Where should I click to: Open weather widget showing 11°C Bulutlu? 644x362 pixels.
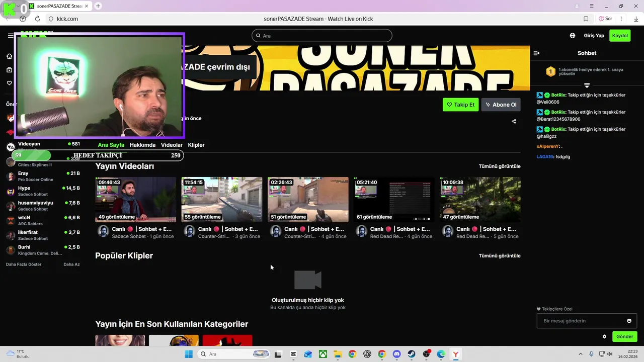pos(18,354)
